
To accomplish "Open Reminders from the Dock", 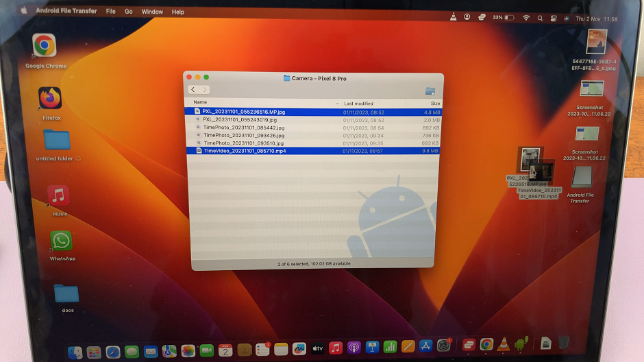I will [x=262, y=349].
